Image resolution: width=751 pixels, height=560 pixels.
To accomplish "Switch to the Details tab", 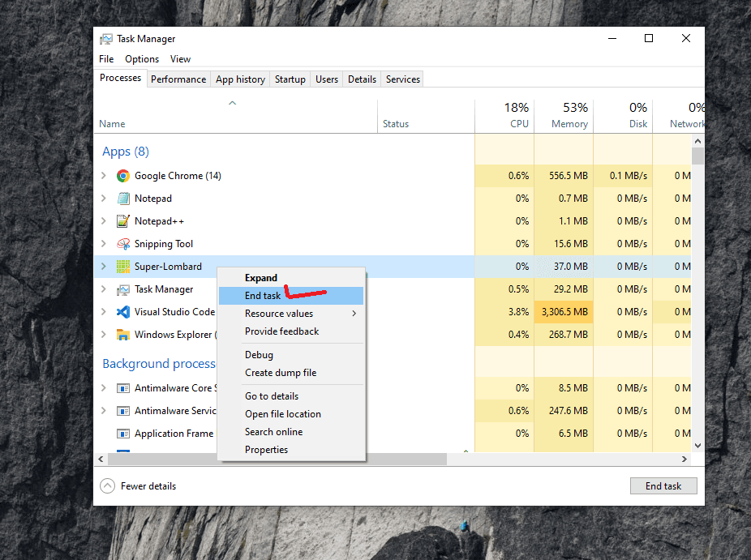I will tap(362, 79).
